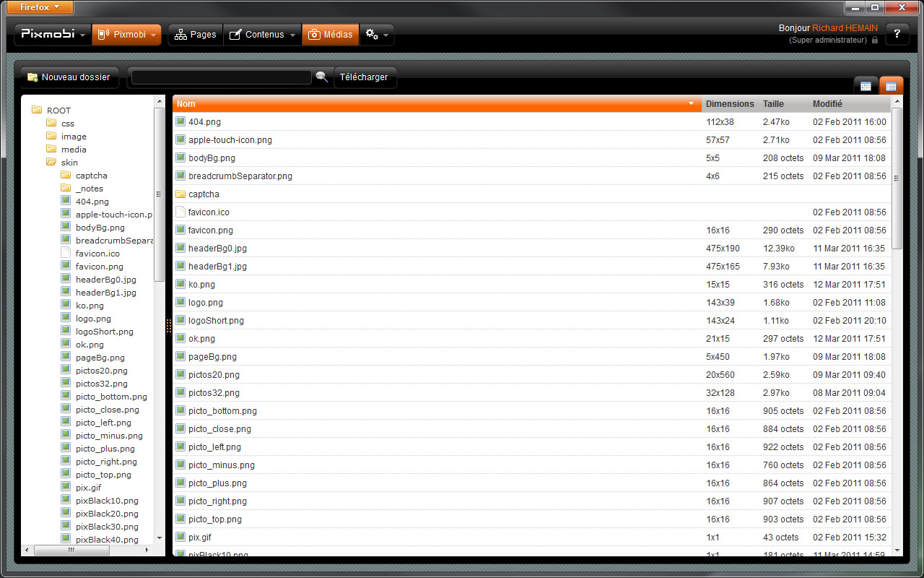Open the image folder in tree
The width and height of the screenshot is (924, 578).
[74, 137]
